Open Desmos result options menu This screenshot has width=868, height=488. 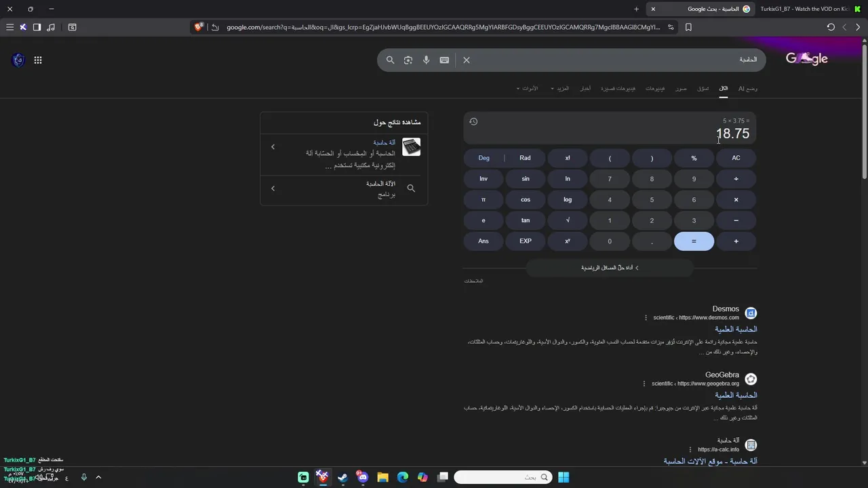point(646,318)
